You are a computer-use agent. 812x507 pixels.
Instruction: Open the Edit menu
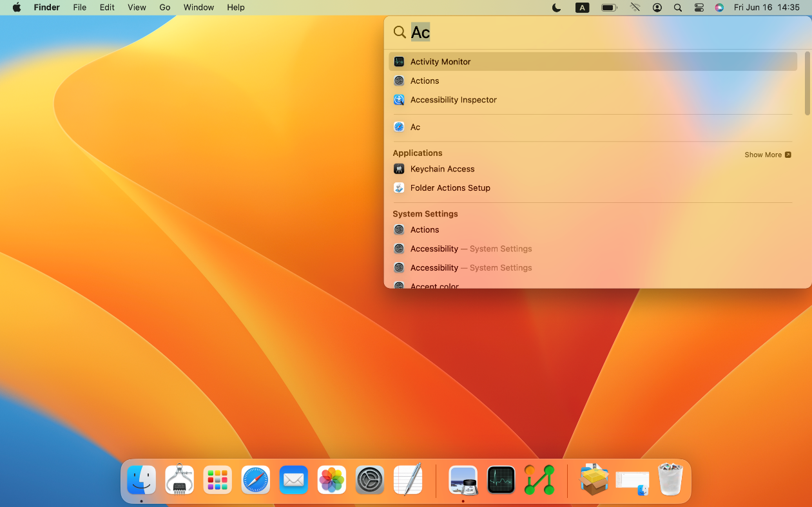pos(107,8)
